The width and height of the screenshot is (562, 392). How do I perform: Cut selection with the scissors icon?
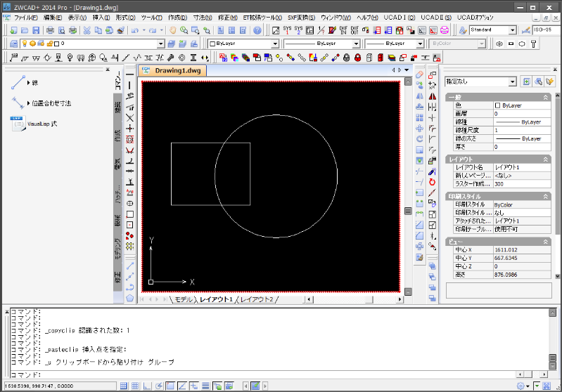coord(87,30)
